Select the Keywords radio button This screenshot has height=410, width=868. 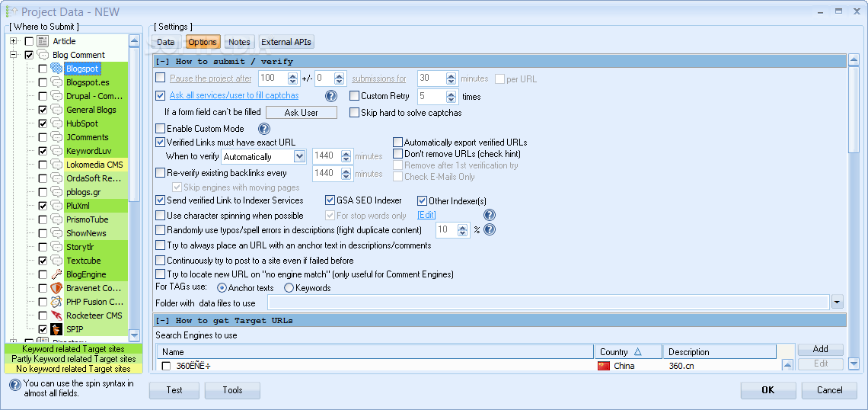pyautogui.click(x=289, y=288)
